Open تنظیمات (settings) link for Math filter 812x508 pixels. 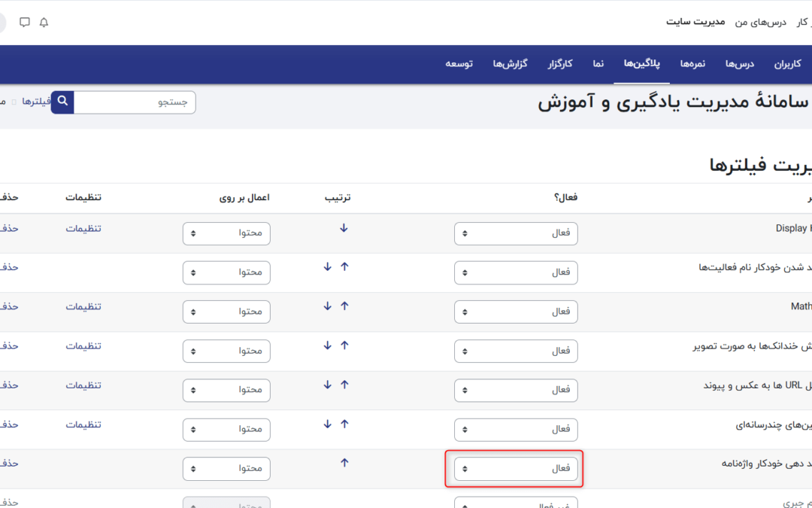(x=83, y=306)
